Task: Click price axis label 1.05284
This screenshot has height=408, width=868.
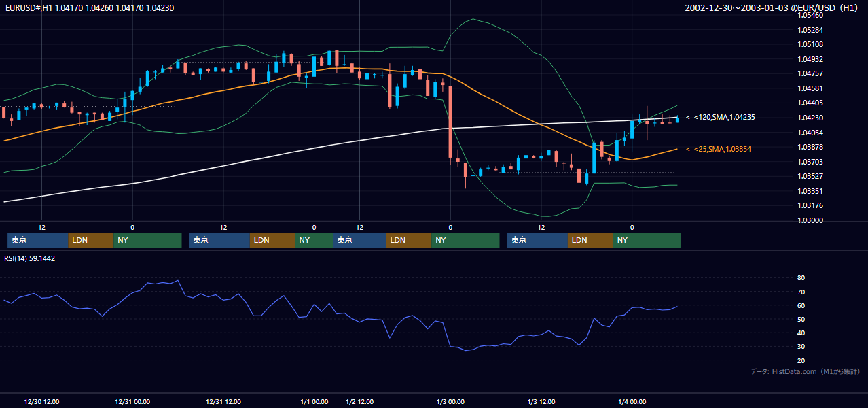Action: pyautogui.click(x=810, y=30)
